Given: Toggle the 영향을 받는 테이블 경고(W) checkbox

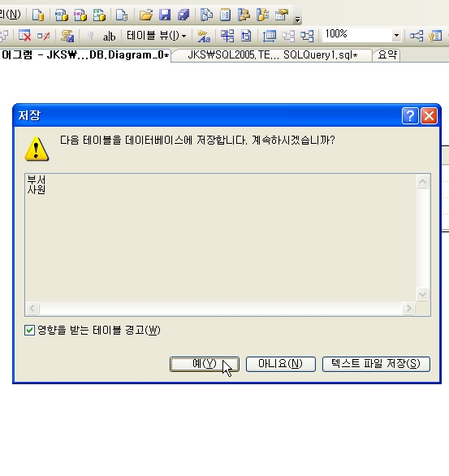Looking at the screenshot, I should click(x=29, y=330).
